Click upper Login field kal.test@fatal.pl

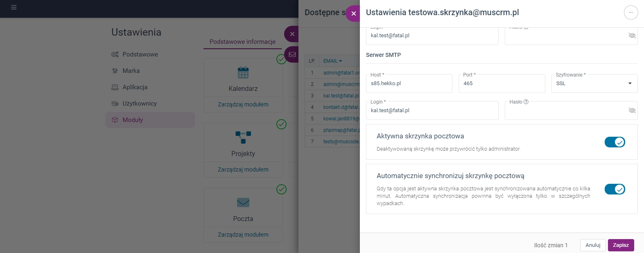[x=432, y=36]
